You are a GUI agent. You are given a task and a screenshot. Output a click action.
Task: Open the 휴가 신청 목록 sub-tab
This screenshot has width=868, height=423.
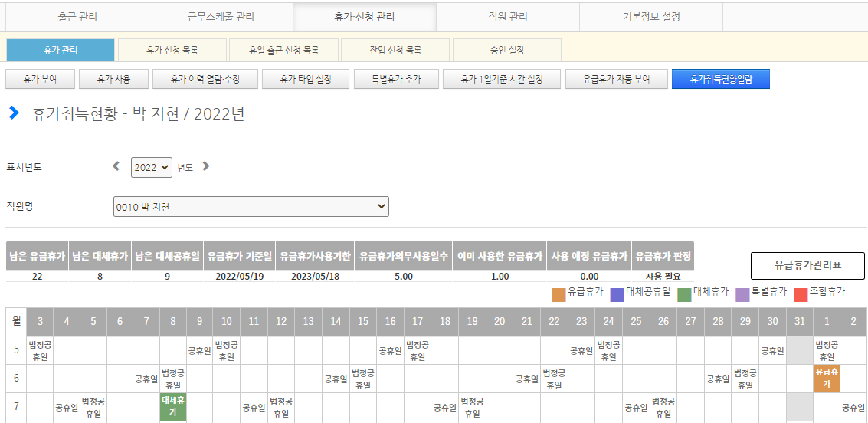click(172, 50)
